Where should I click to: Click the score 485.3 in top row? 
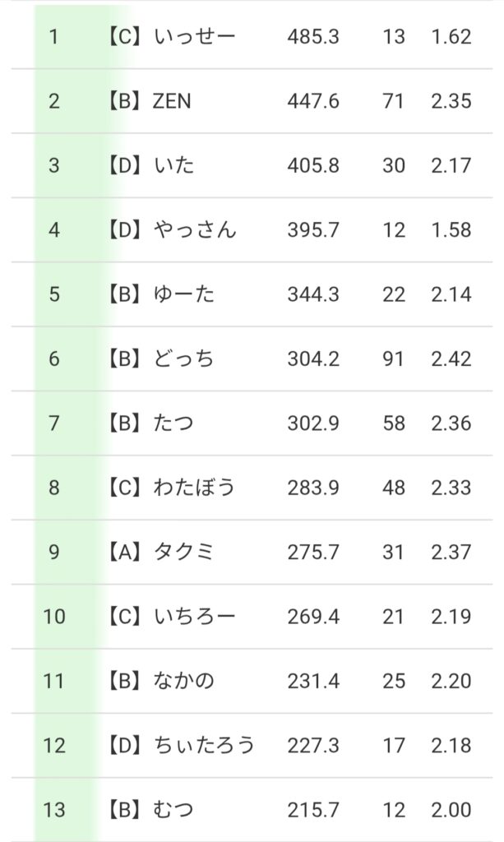313,37
